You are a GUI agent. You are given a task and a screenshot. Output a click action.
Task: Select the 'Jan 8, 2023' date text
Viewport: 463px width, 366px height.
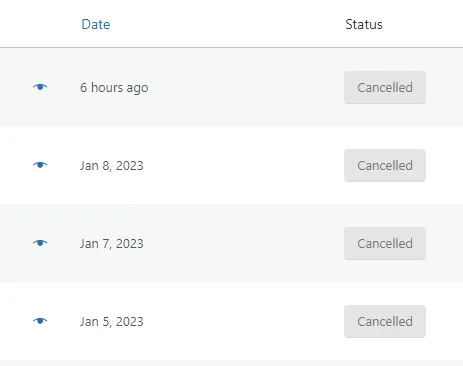pyautogui.click(x=112, y=166)
